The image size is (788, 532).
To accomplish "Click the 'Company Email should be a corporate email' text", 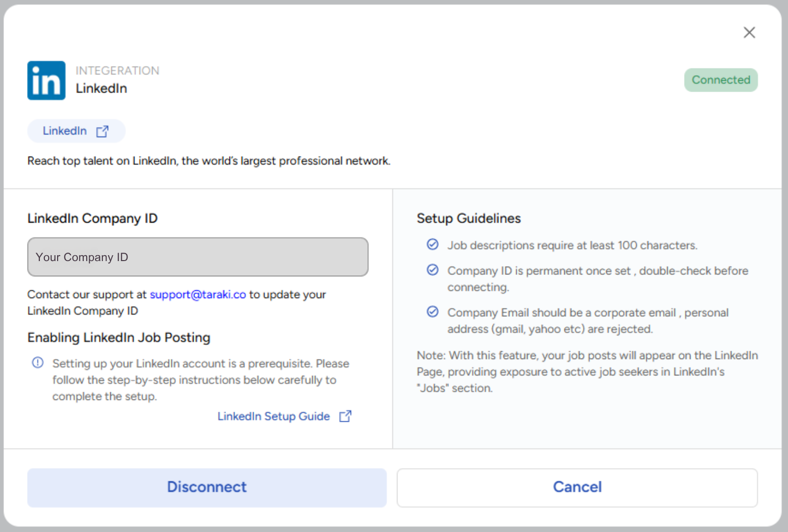I will [588, 321].
